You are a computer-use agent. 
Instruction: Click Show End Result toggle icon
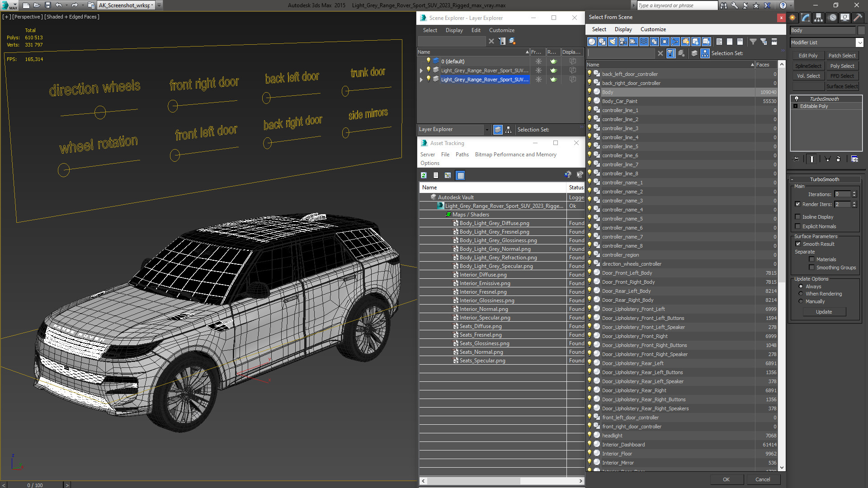(x=812, y=159)
